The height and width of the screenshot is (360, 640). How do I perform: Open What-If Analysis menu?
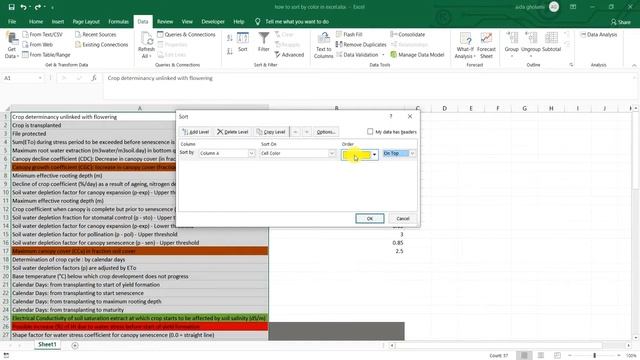(x=465, y=45)
